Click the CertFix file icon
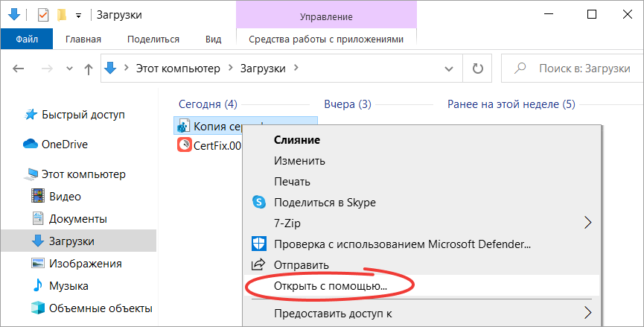The width and height of the screenshot is (644, 327). [183, 145]
